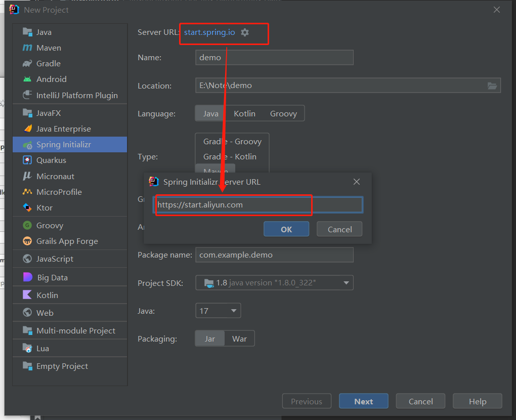Click the Android robot icon
The width and height of the screenshot is (516, 420).
click(27, 79)
